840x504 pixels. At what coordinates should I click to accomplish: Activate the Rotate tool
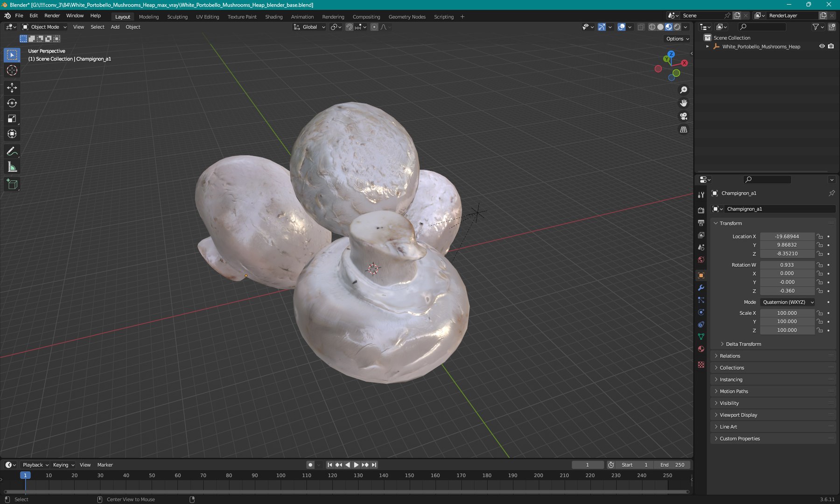click(12, 103)
